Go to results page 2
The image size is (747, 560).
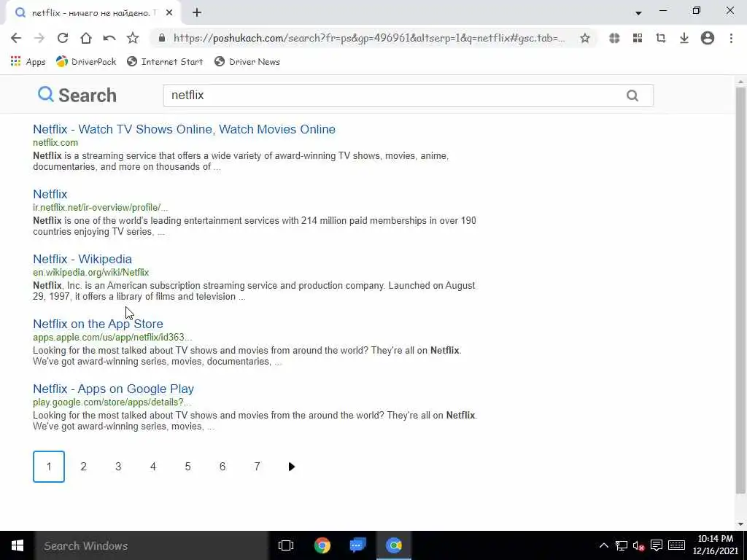83,467
